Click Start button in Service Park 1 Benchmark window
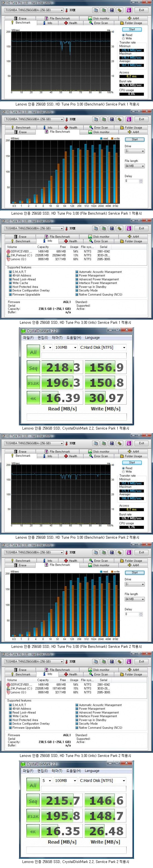This screenshot has height=868, width=153. [x=132, y=30]
